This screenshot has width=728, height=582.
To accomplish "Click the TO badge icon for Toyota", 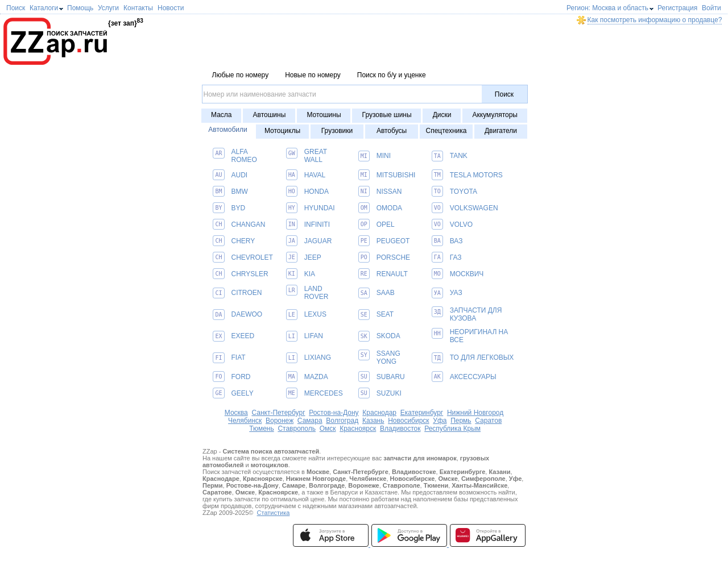I will coord(437,192).
